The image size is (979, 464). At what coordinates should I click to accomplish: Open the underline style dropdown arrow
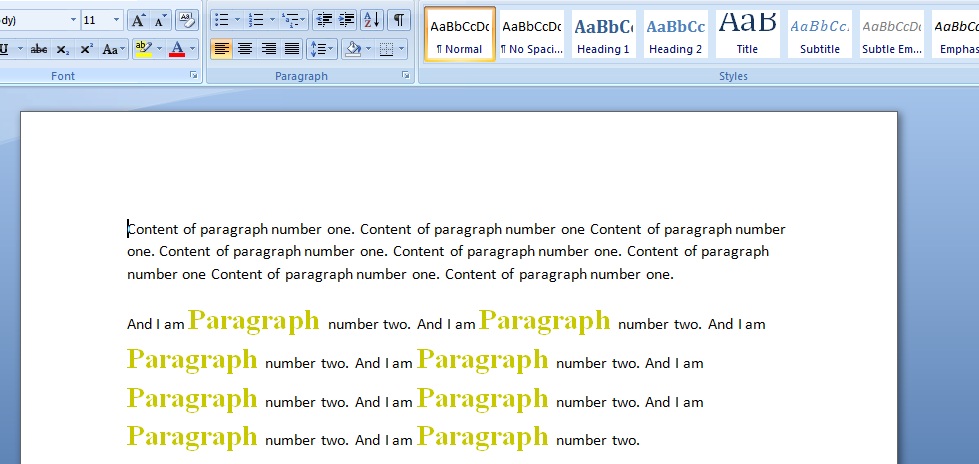[x=20, y=49]
